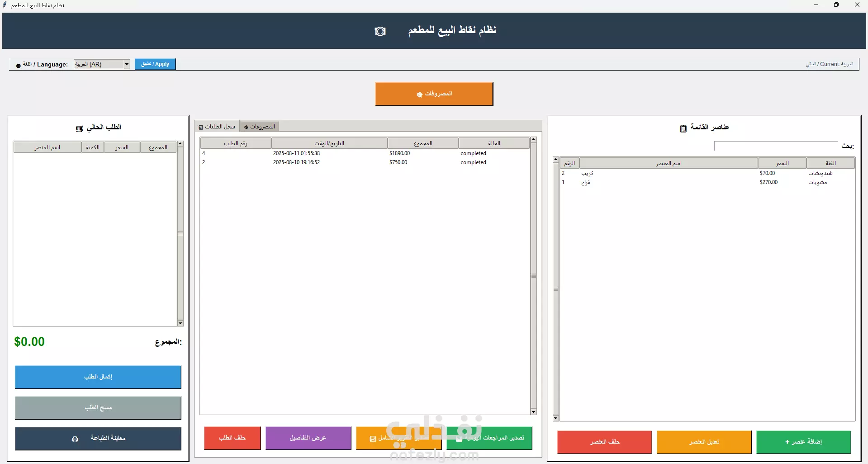This screenshot has height=464, width=868.
Task: Click down arrow of orders log scrollbar
Action: click(x=534, y=412)
